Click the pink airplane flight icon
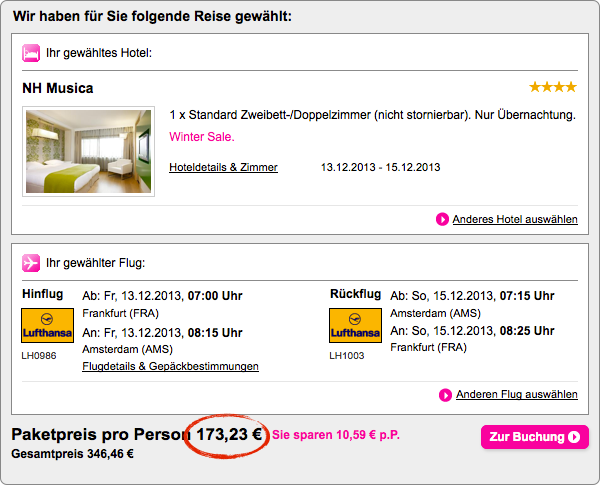600x485 pixels. tap(30, 263)
